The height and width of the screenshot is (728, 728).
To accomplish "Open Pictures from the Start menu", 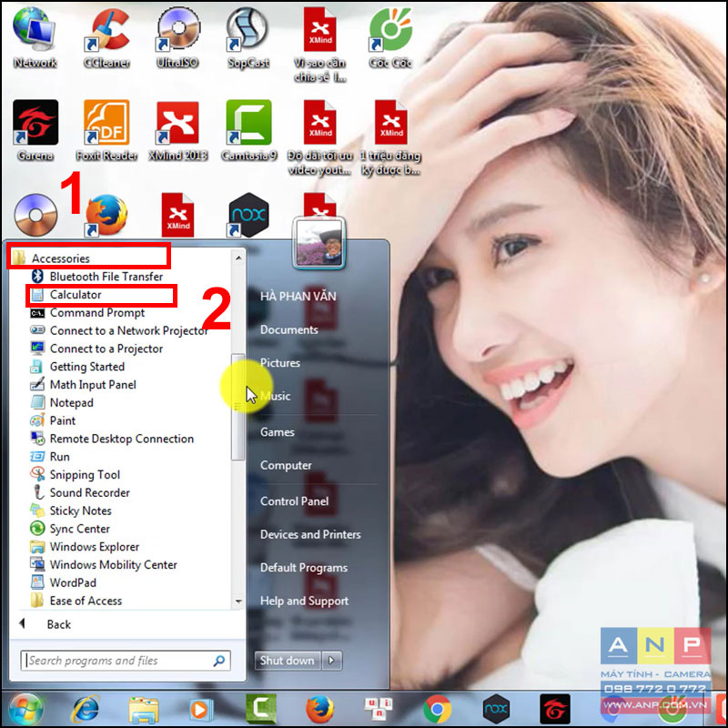I will click(x=280, y=362).
